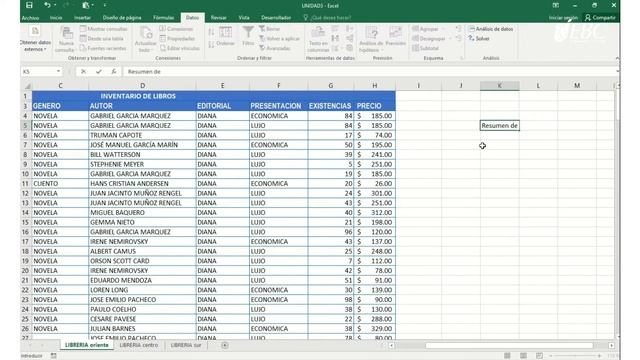Screen dimensions: 640x360
Task: Click the Subtotal icon
Action: pyautogui.click(x=425, y=48)
